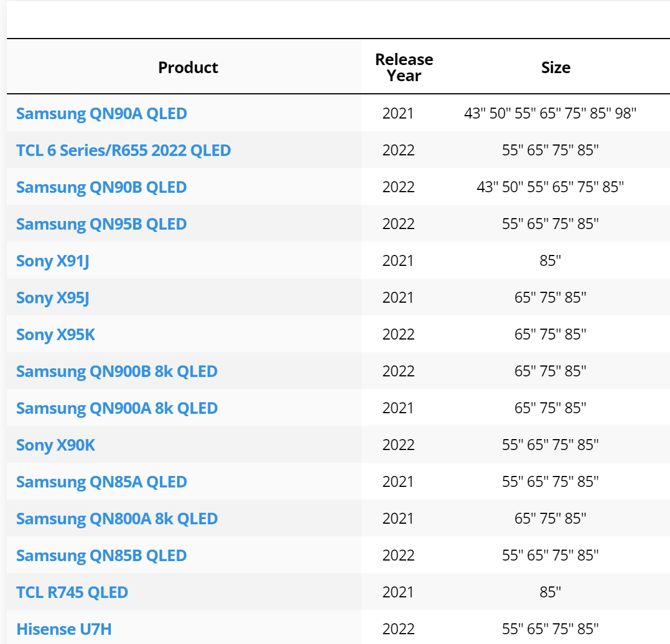Select the 2021 year cell for Samsung QN85A

tap(398, 482)
